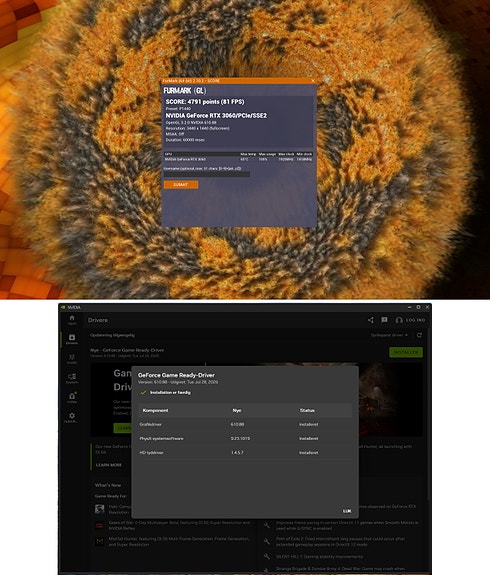Open the Home icon in NVIDIA sidebar
The height and width of the screenshot is (575, 490).
pyautogui.click(x=72, y=319)
